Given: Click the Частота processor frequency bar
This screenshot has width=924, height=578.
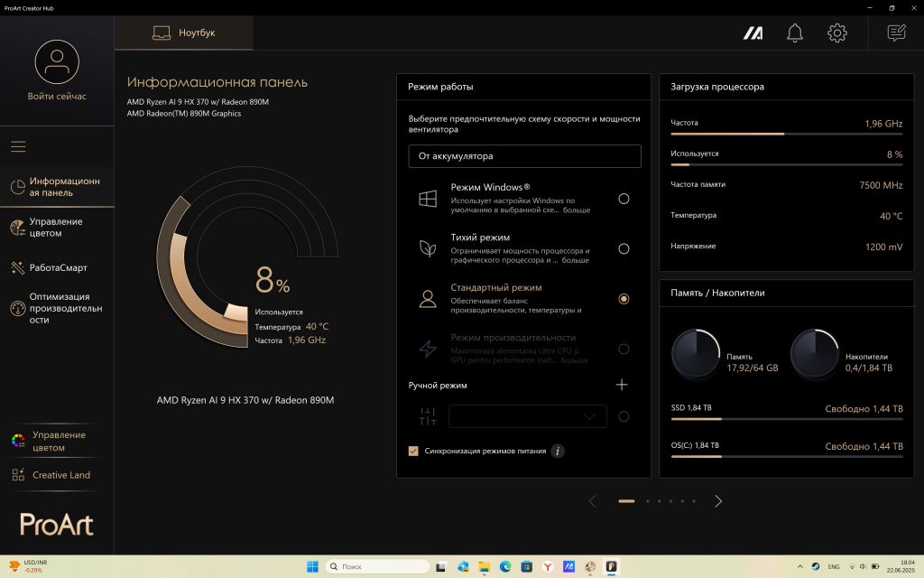Looking at the screenshot, I should pyautogui.click(x=787, y=134).
